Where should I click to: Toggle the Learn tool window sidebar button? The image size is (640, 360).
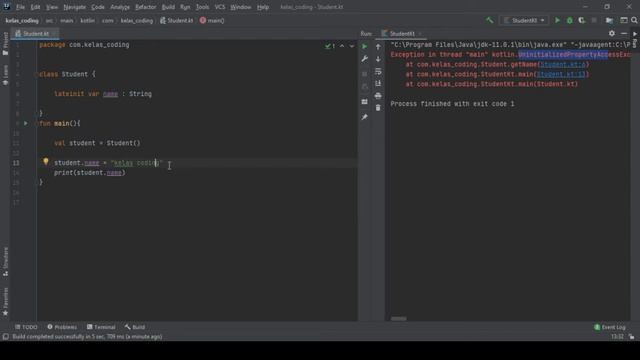pyautogui.click(x=5, y=75)
